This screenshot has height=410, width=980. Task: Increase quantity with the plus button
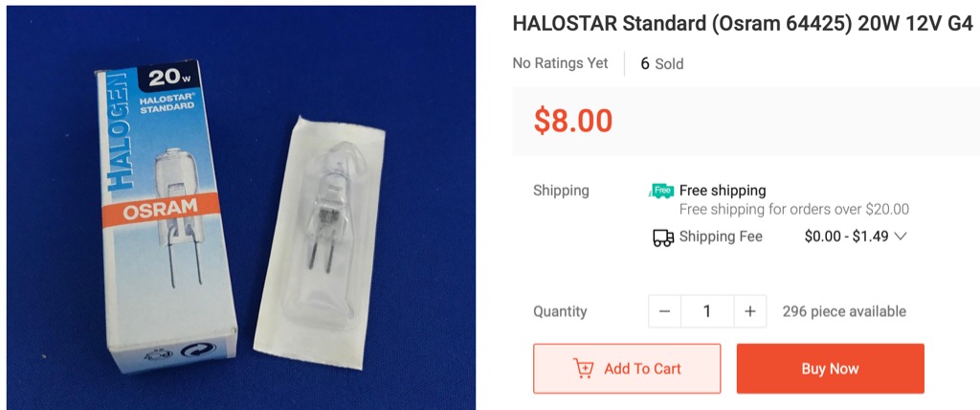[750, 311]
